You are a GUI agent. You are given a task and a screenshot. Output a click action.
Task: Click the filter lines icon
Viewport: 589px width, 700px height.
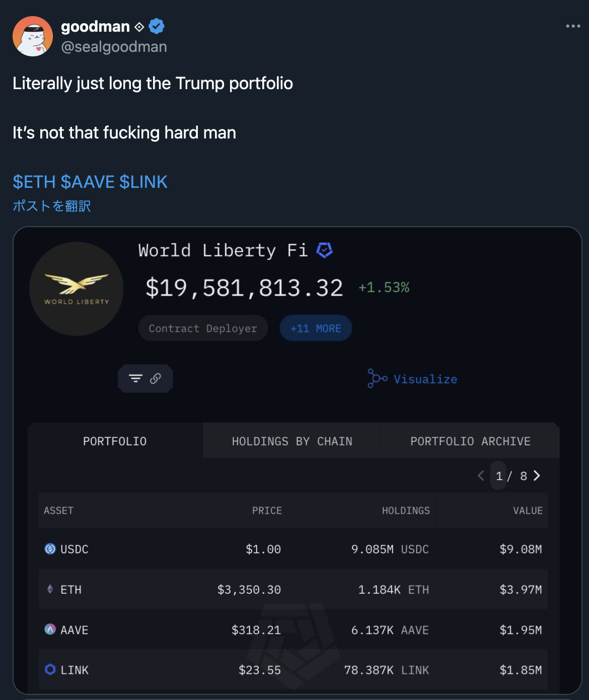pyautogui.click(x=135, y=378)
